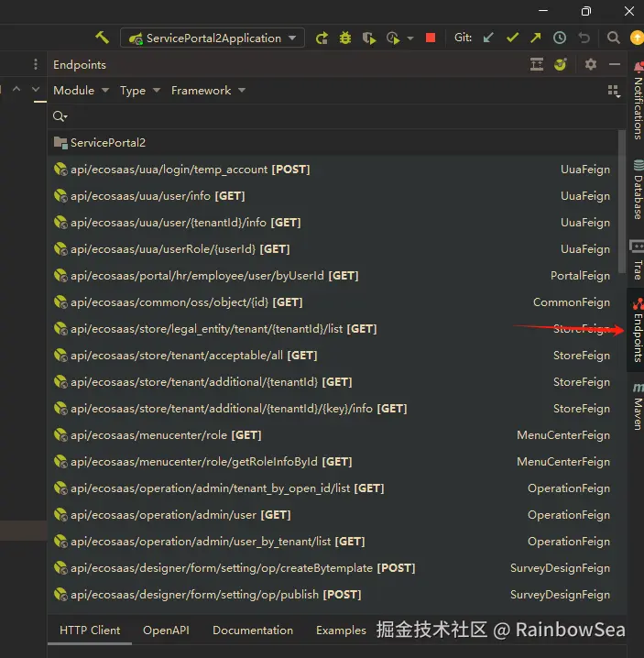Screen dimensions: 644x658
Task: Switch to the Documentation tab
Action: [253, 631]
